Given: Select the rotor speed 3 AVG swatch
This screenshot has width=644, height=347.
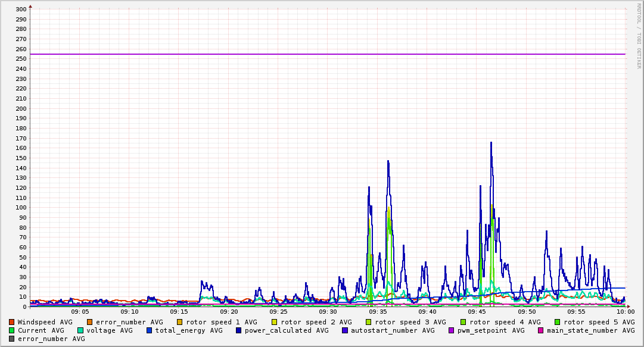Looking at the screenshot, I should point(369,322).
